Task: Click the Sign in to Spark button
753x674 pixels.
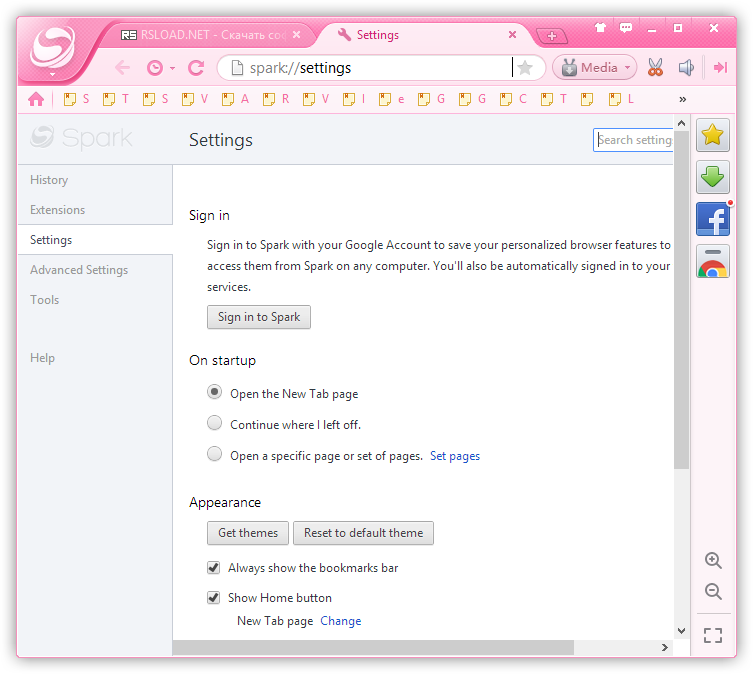Action: tap(259, 317)
